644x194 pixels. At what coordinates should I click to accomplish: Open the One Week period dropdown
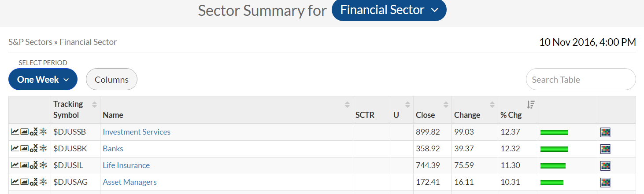43,80
